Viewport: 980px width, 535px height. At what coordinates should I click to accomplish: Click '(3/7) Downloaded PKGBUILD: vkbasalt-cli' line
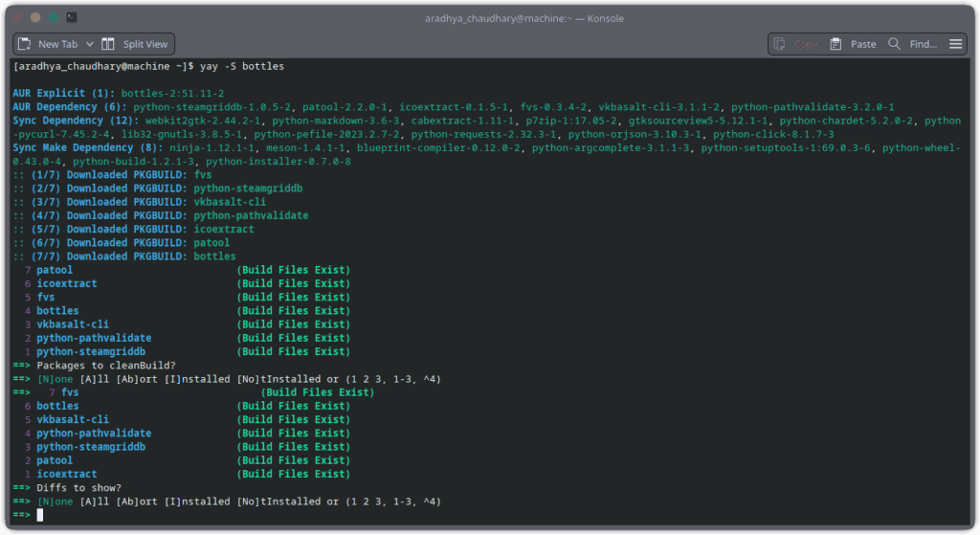pos(140,203)
